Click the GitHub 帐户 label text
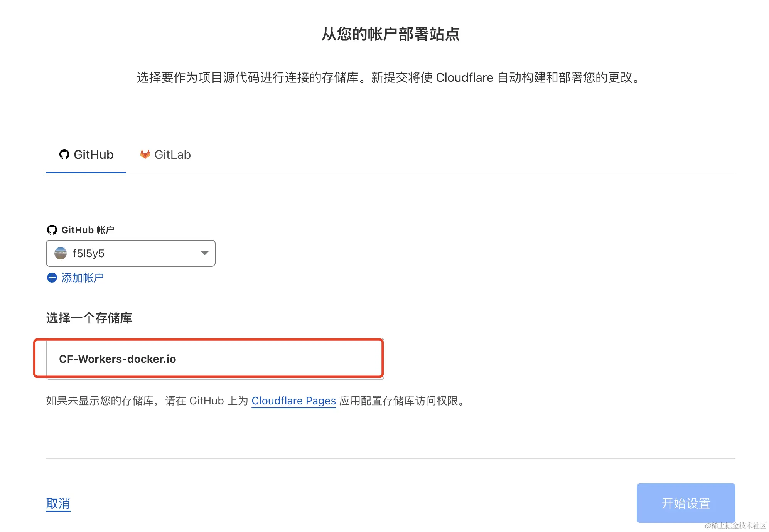 88,230
